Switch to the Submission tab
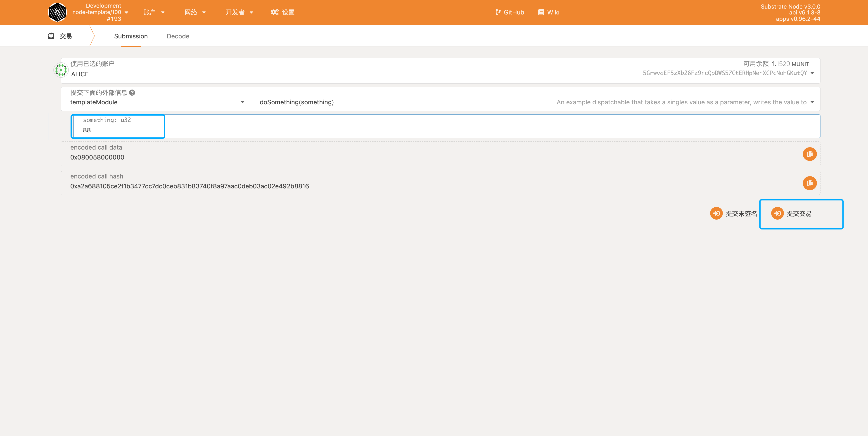 [131, 36]
